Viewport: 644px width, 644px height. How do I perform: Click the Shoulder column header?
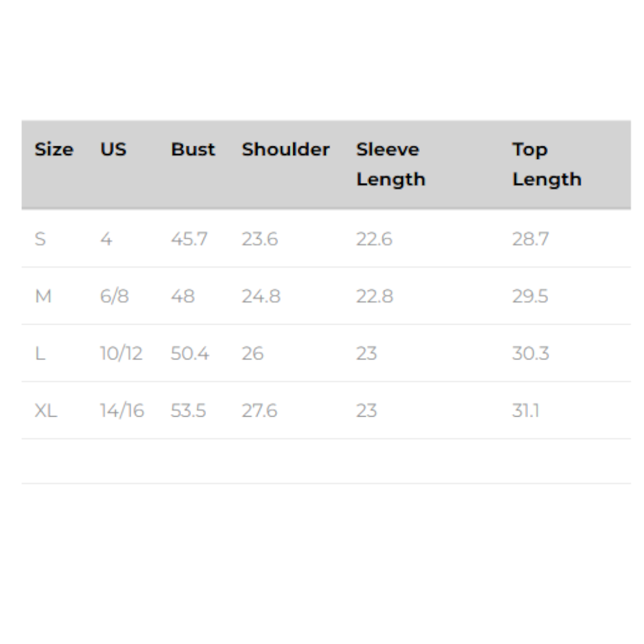coord(285,149)
